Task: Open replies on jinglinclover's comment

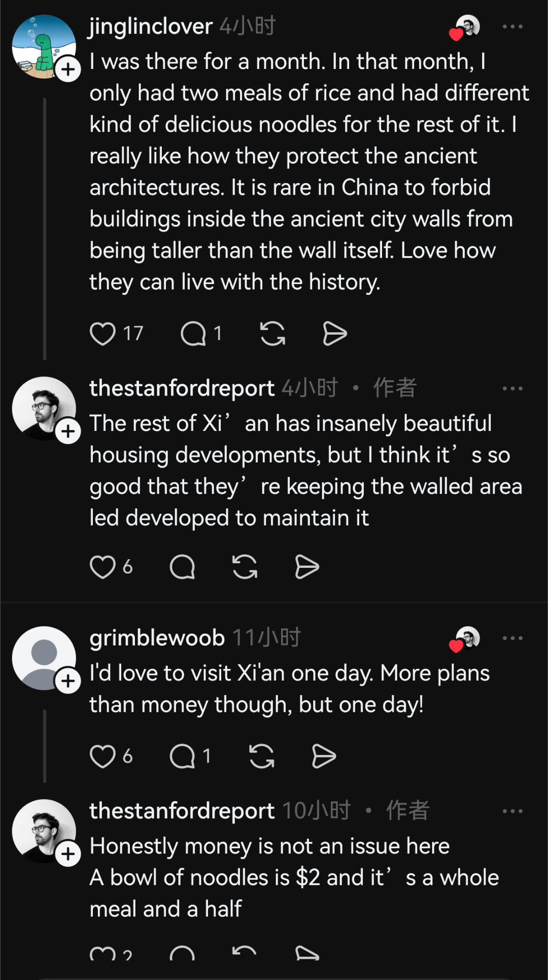Action: 193,334
